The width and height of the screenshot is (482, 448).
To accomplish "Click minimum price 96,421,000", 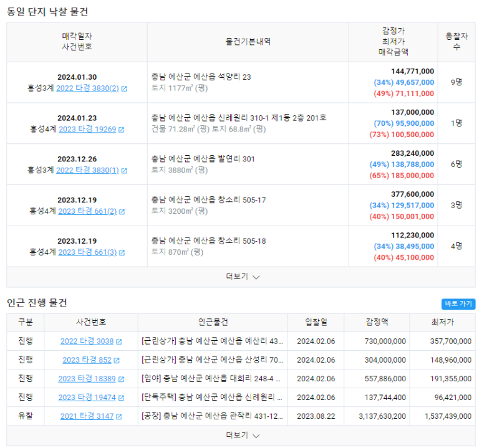I will pyautogui.click(x=453, y=398).
